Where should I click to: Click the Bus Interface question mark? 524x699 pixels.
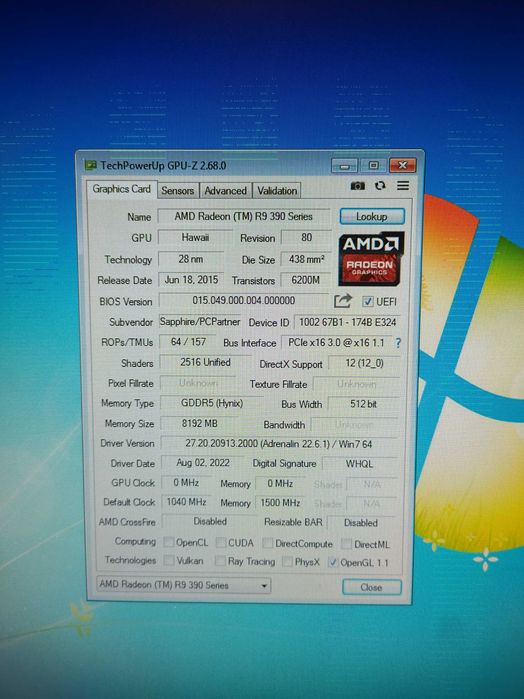(x=398, y=343)
